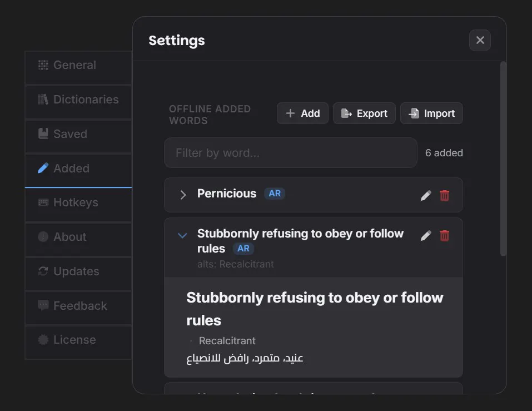Screen dimensions: 532x411
Task: Delete the Pernicious word entry
Action: pos(445,195)
